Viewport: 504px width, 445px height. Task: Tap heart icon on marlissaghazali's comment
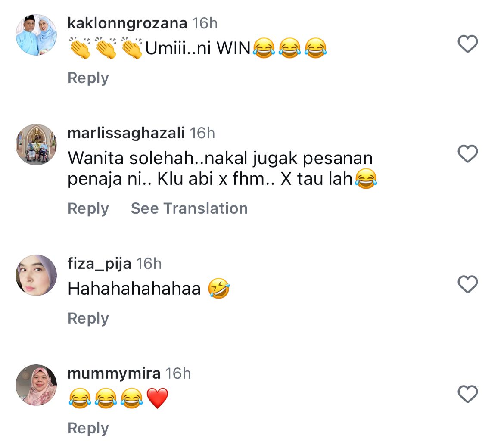point(468,153)
